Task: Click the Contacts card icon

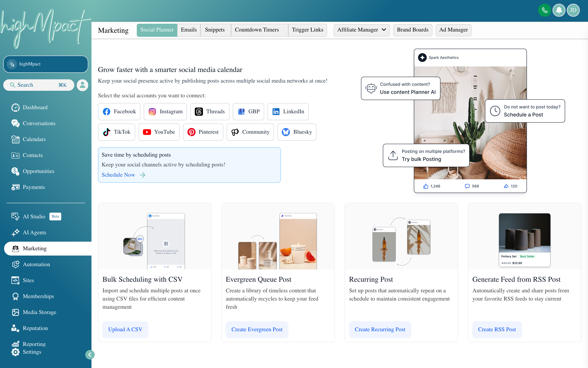Action: point(15,155)
